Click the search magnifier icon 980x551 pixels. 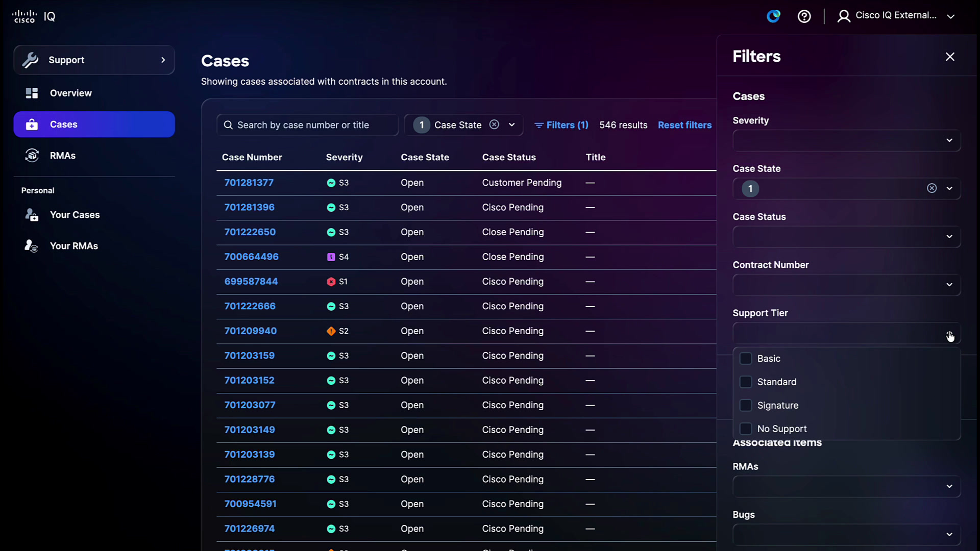[x=228, y=125]
